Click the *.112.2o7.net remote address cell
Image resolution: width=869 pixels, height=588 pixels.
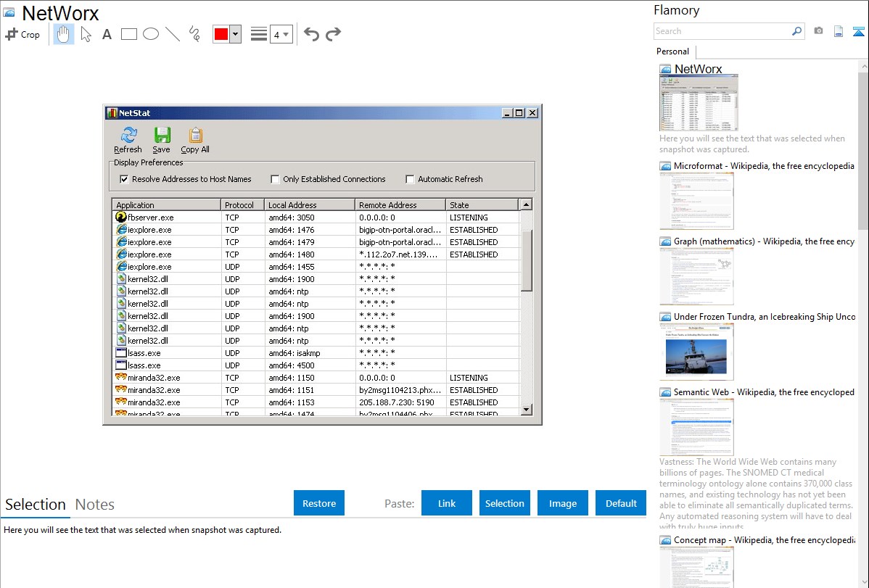(398, 254)
